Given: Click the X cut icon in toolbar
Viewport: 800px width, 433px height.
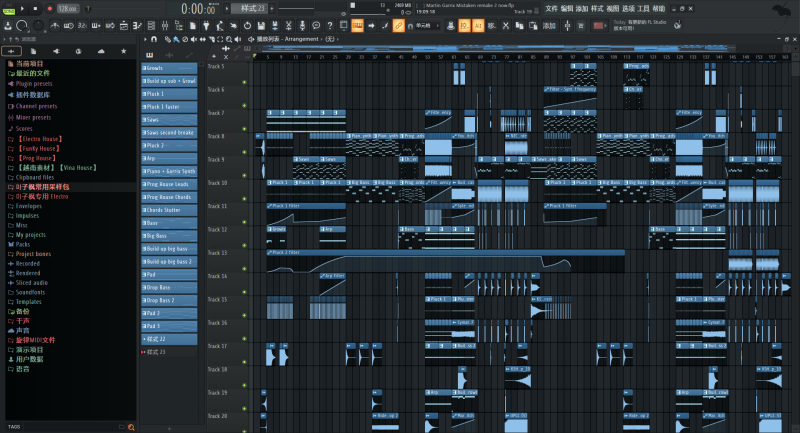Looking at the screenshot, I should point(506,26).
